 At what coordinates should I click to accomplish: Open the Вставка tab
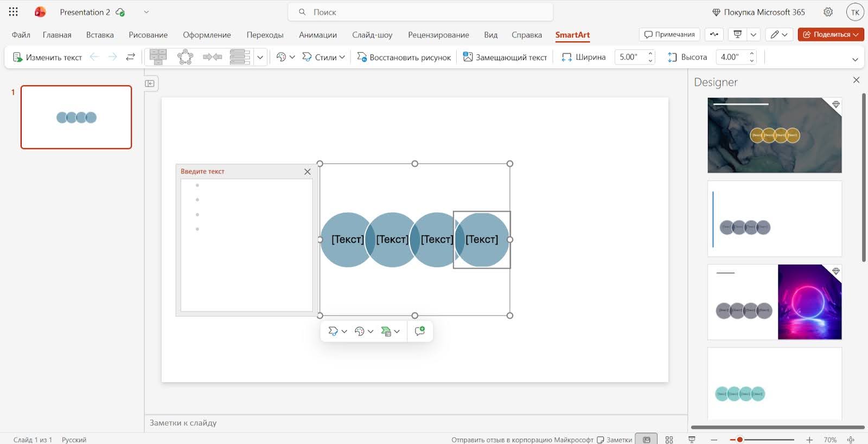(100, 35)
